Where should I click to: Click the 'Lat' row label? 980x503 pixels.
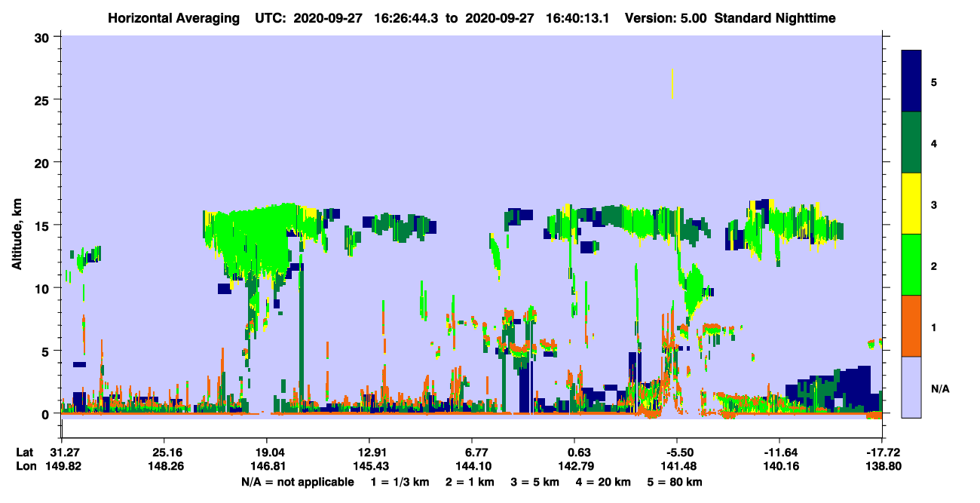[24, 452]
